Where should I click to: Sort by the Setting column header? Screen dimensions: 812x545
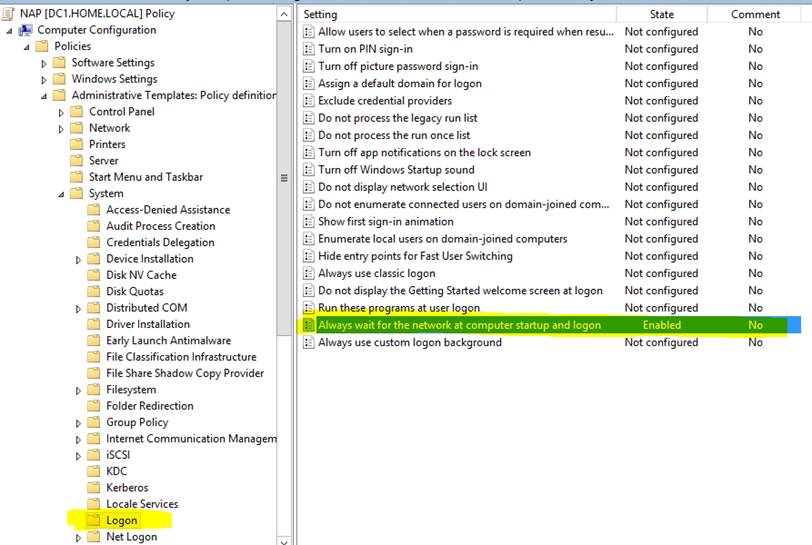457,15
